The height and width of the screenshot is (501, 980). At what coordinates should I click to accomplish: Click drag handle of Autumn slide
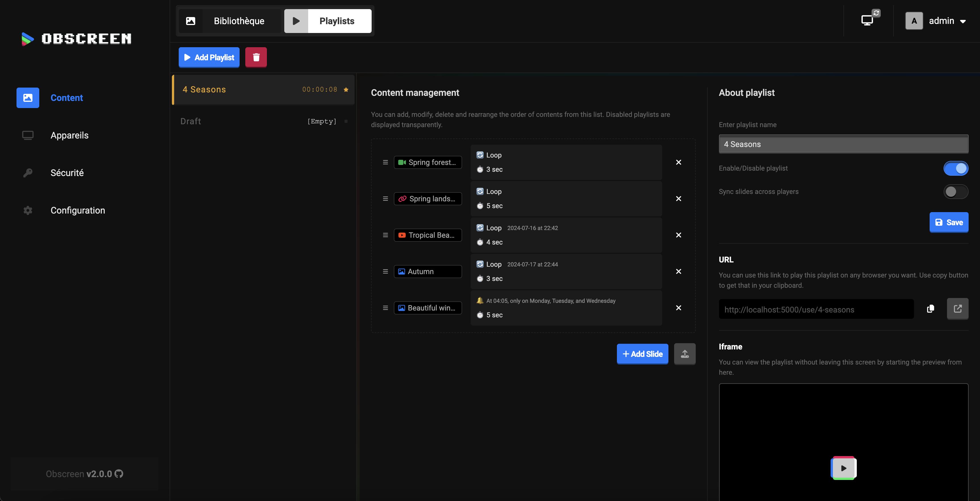pyautogui.click(x=385, y=272)
